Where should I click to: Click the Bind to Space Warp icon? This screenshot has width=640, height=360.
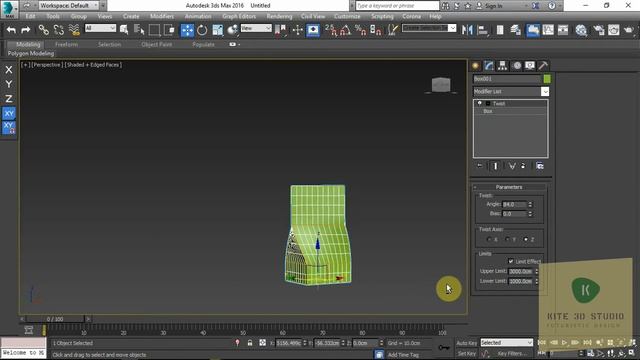tap(74, 30)
